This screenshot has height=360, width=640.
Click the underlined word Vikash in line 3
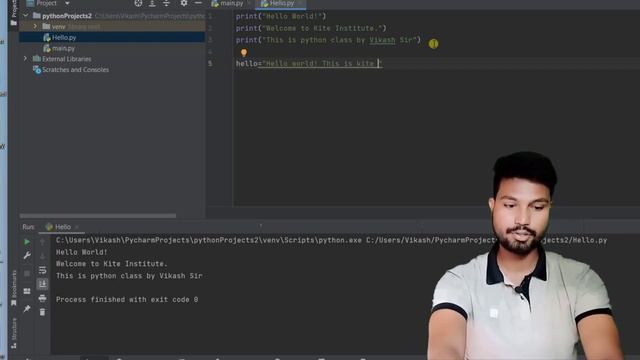pos(382,40)
